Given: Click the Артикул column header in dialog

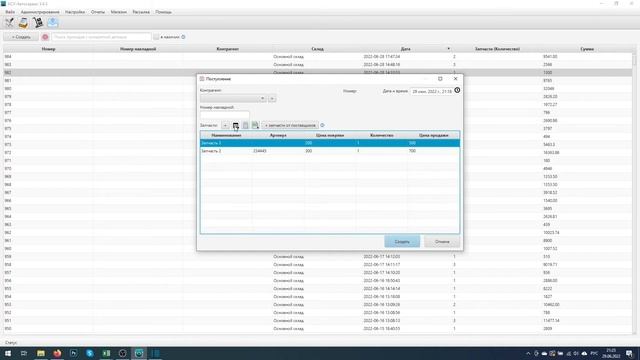Looking at the screenshot, I should [x=278, y=135].
